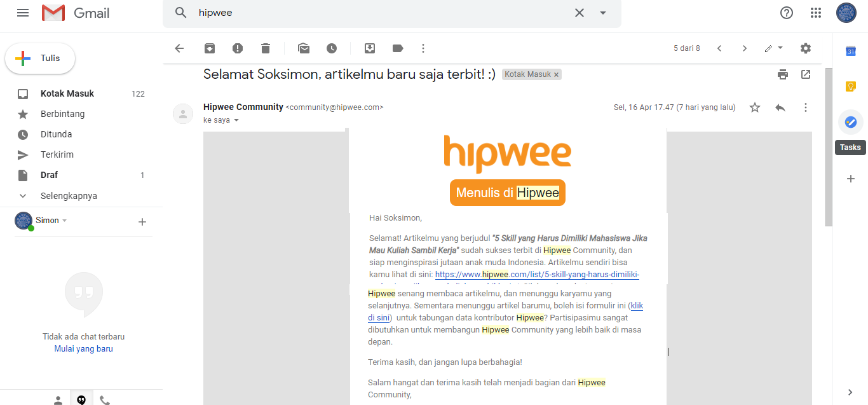
Task: Print all with printer icon
Action: pyautogui.click(x=783, y=74)
